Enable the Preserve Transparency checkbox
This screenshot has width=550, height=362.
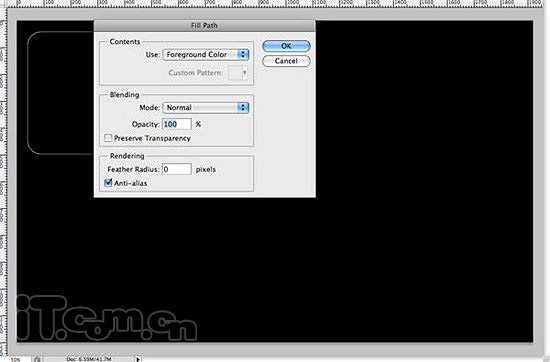tap(108, 138)
